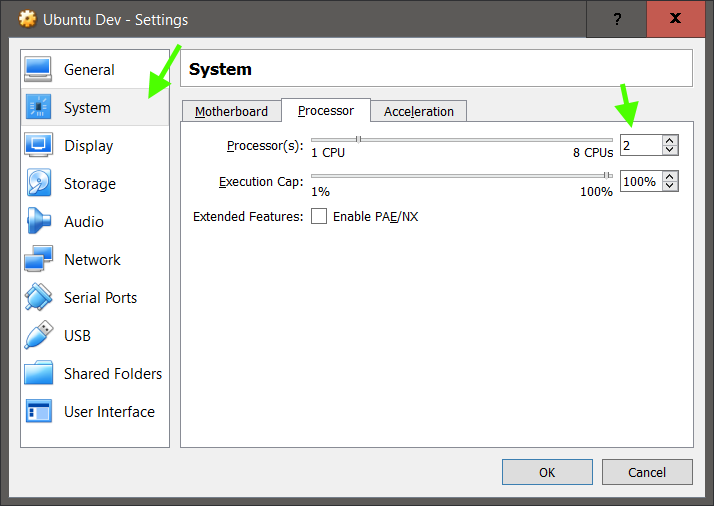Image resolution: width=714 pixels, height=506 pixels.
Task: Open USB settings
Action: 95,335
